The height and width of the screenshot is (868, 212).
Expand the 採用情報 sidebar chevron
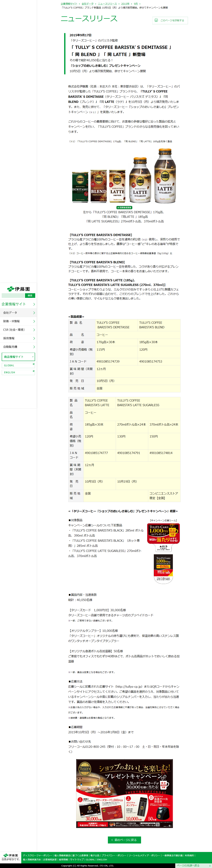pyautogui.click(x=34, y=338)
